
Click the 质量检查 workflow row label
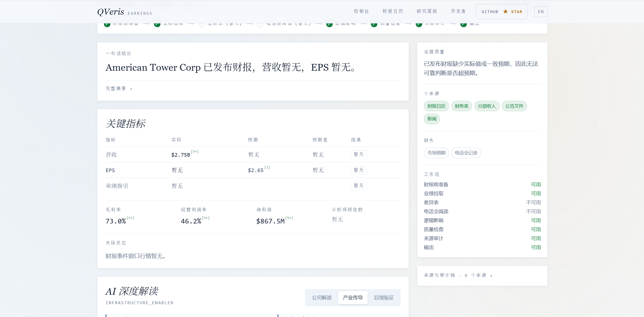[434, 229]
